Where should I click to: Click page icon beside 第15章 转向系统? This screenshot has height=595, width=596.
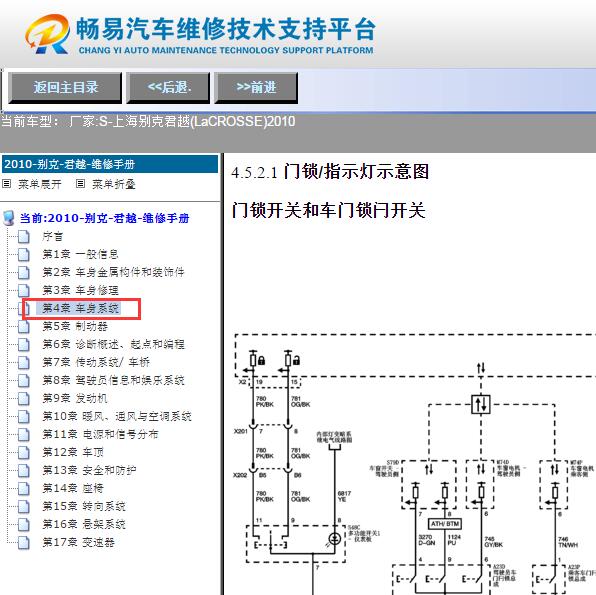(24, 506)
